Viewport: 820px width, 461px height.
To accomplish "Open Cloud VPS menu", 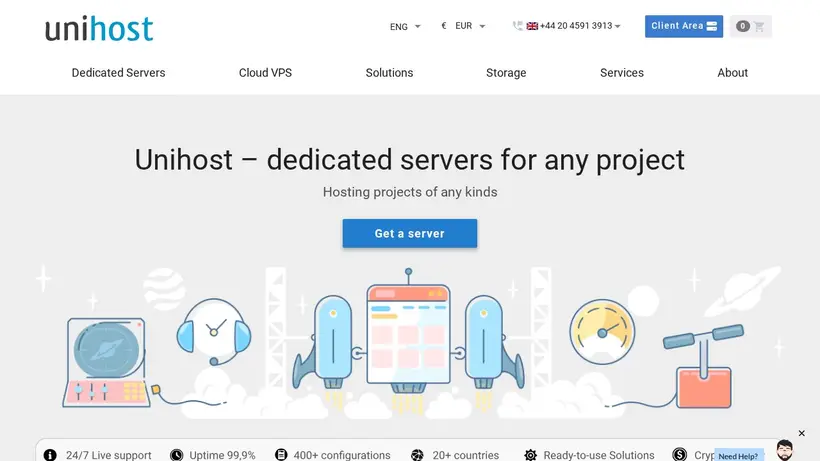I will pos(265,73).
